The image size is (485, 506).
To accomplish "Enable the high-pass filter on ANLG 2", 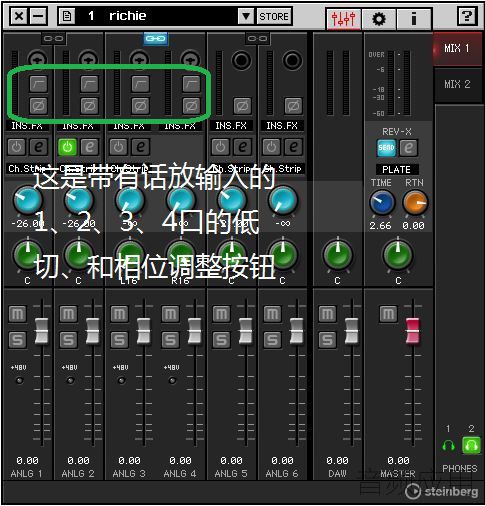I will click(x=89, y=84).
